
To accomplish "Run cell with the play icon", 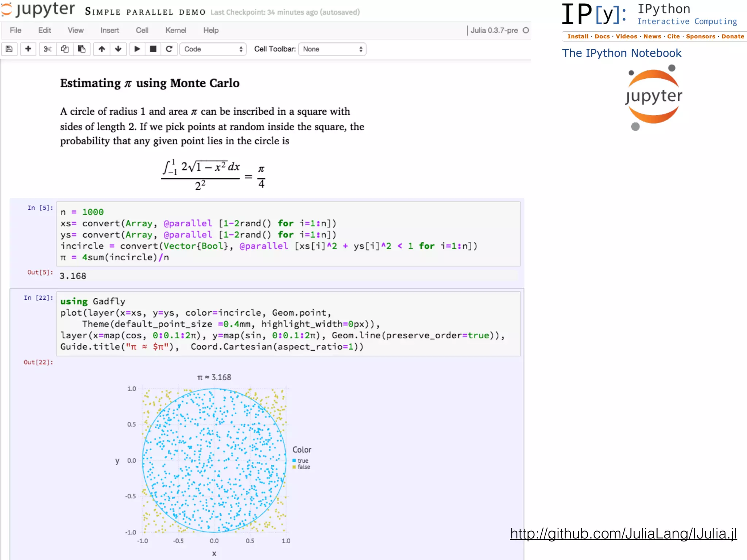I will point(137,49).
